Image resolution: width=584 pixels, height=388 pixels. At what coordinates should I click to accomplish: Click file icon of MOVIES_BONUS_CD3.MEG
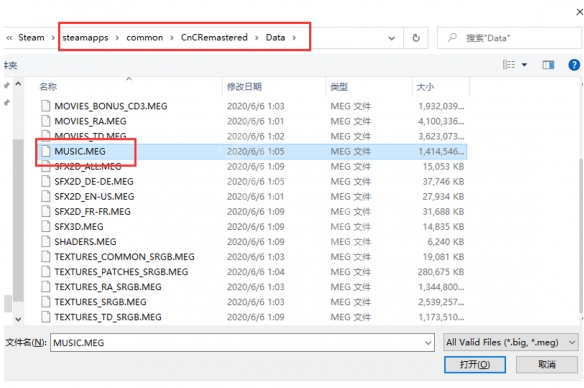[45, 106]
